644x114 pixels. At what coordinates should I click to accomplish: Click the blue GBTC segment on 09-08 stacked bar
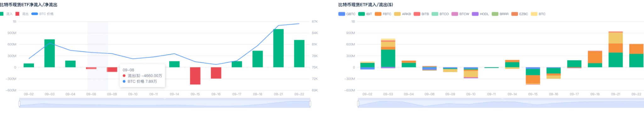point(429,69)
